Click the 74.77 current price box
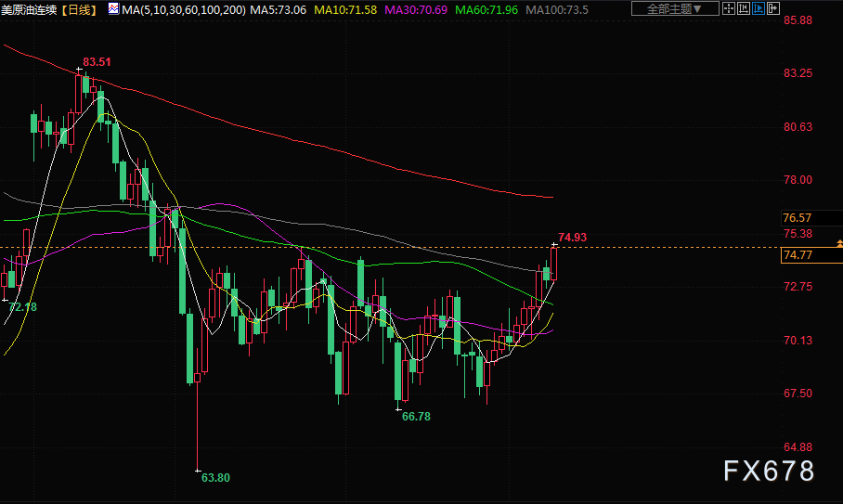 811,254
